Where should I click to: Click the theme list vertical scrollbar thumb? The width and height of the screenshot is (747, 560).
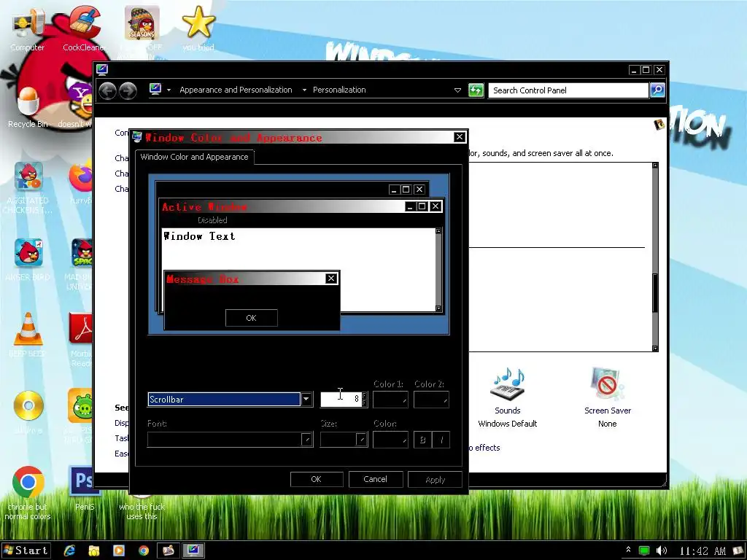tap(655, 293)
